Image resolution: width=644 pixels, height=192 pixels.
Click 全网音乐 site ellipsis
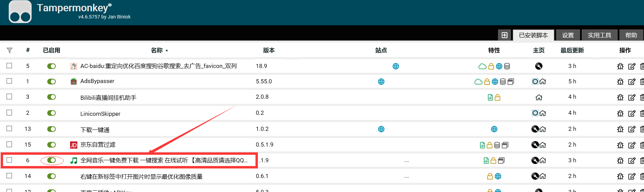[406, 161]
